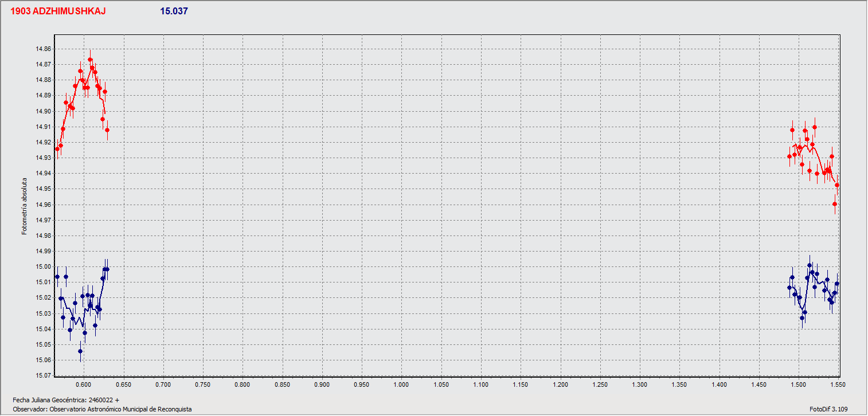Select the x-axis label "1.300"
This screenshot has width=868, height=416.
click(x=639, y=384)
